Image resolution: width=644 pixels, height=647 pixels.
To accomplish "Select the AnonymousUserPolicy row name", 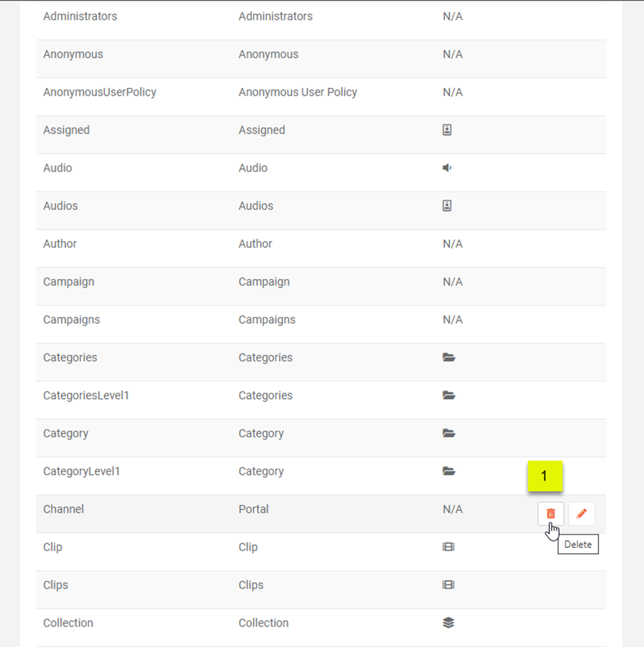I will (x=100, y=93).
